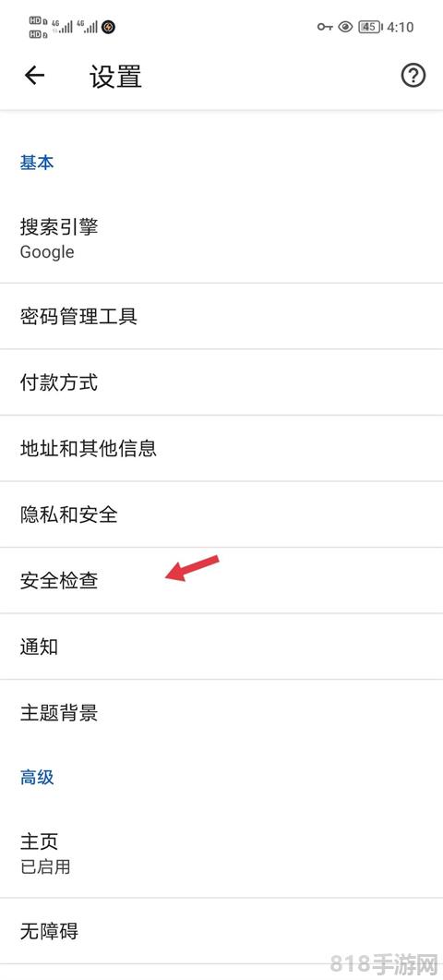Tap the VPN key icon in status bar
The height and width of the screenshot is (980, 443).
click(x=325, y=27)
